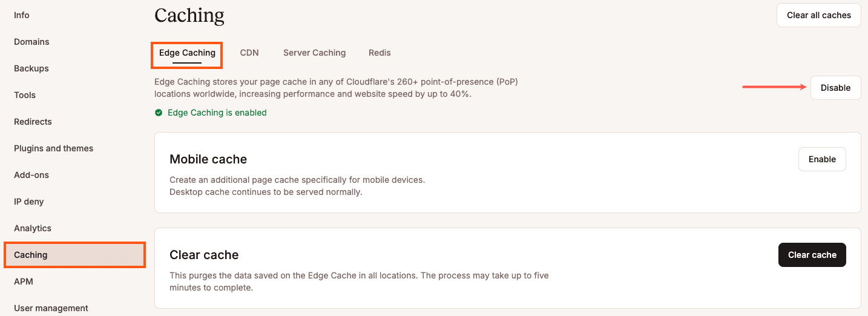Click the black Clear cache button
This screenshot has height=316, width=868.
[812, 255]
